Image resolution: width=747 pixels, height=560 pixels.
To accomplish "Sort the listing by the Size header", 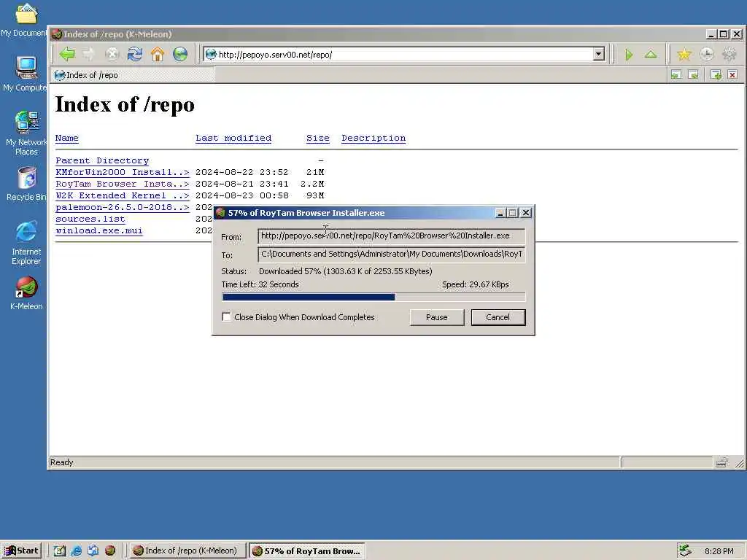I will [x=318, y=138].
